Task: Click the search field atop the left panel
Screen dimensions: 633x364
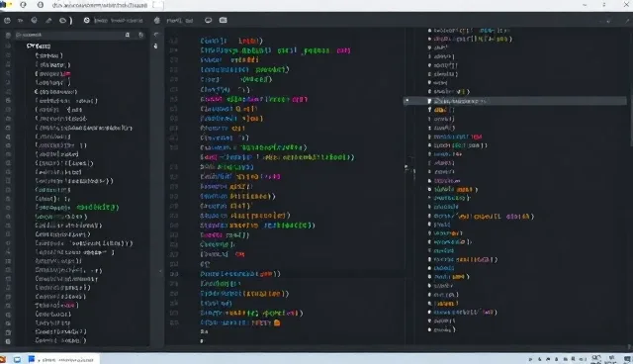Action: click(80, 35)
